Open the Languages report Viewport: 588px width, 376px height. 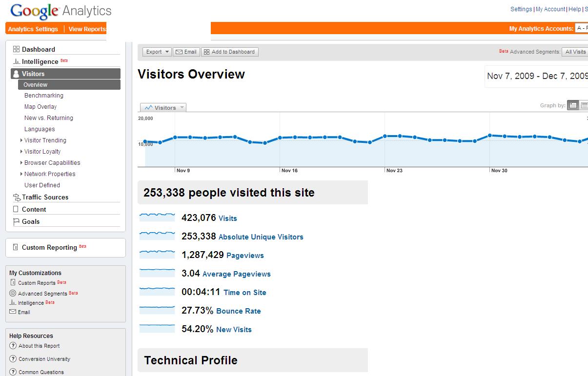(40, 129)
